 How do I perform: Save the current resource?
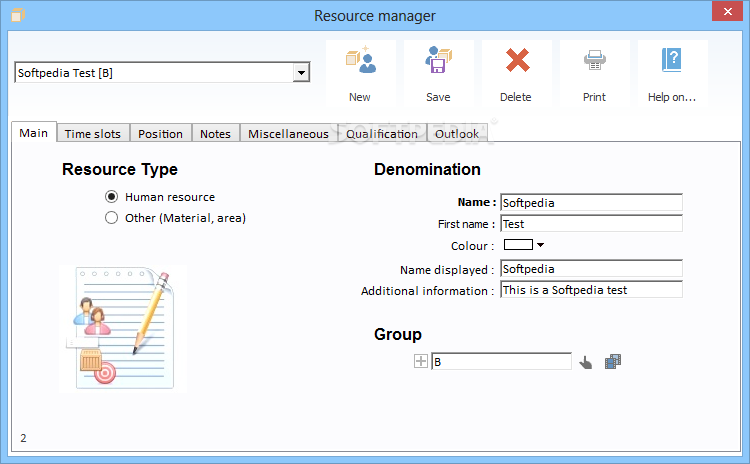pos(439,73)
